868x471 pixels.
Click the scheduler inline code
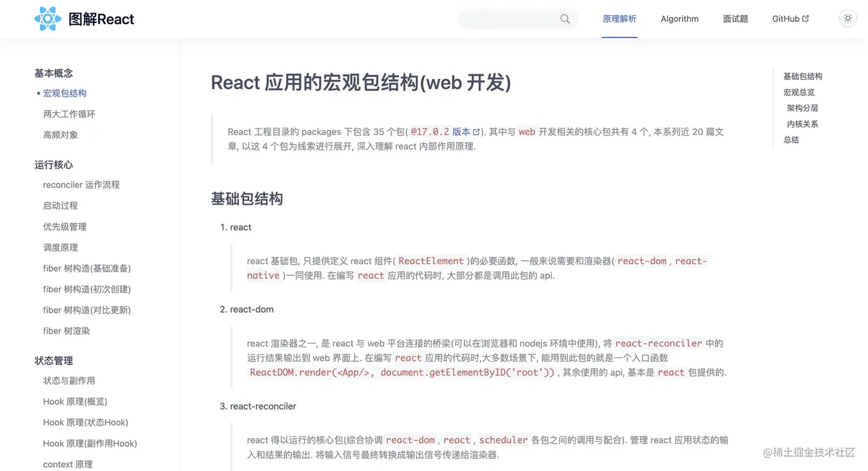503,440
